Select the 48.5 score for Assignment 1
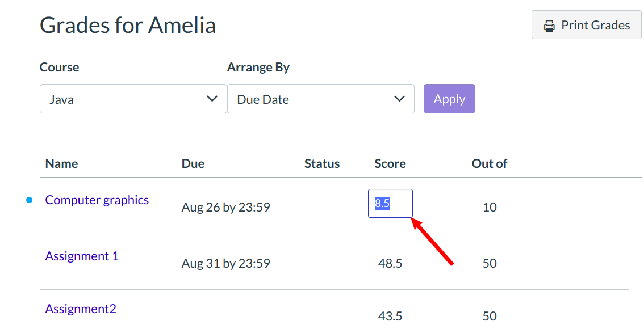 390,264
